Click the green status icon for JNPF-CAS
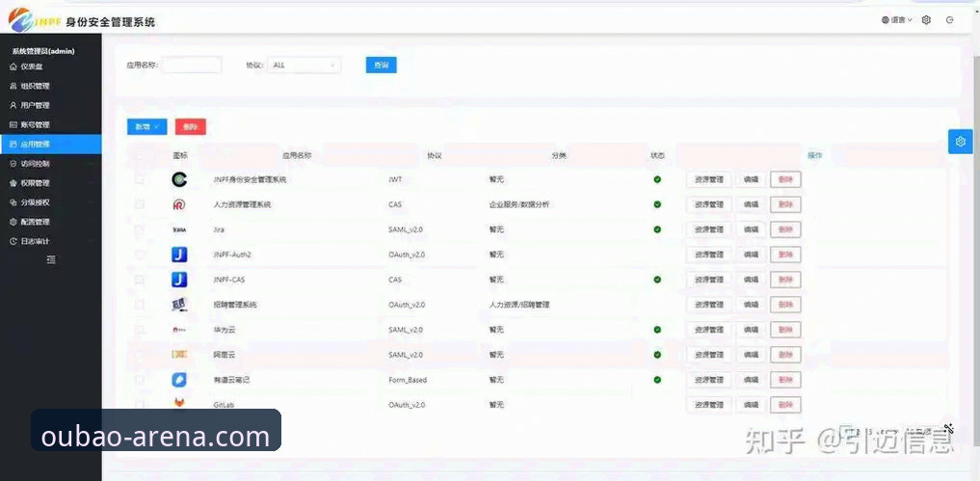The image size is (980, 481). 657,280
